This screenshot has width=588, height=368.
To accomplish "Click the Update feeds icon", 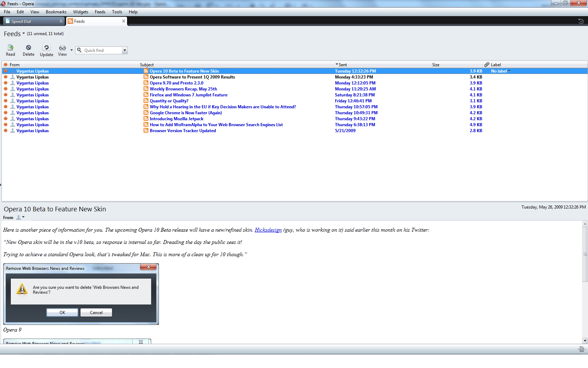I will (x=46, y=48).
